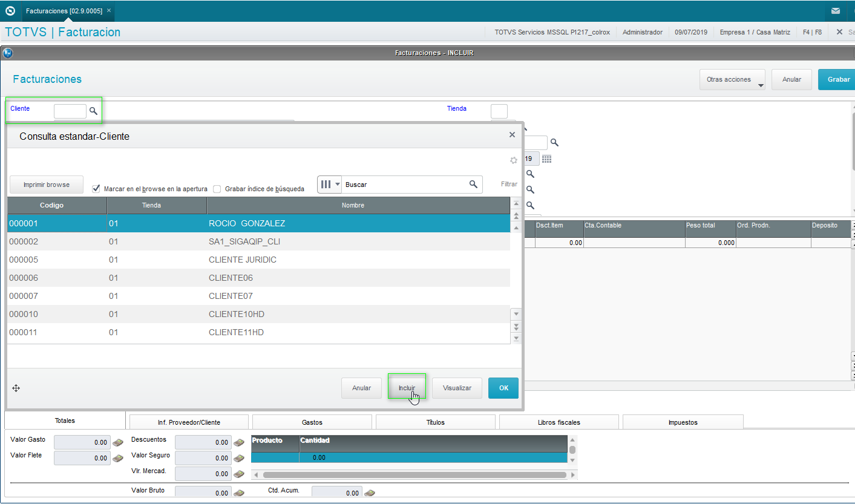Click the Buscar magnifier search icon
The image size is (855, 504).
(473, 185)
